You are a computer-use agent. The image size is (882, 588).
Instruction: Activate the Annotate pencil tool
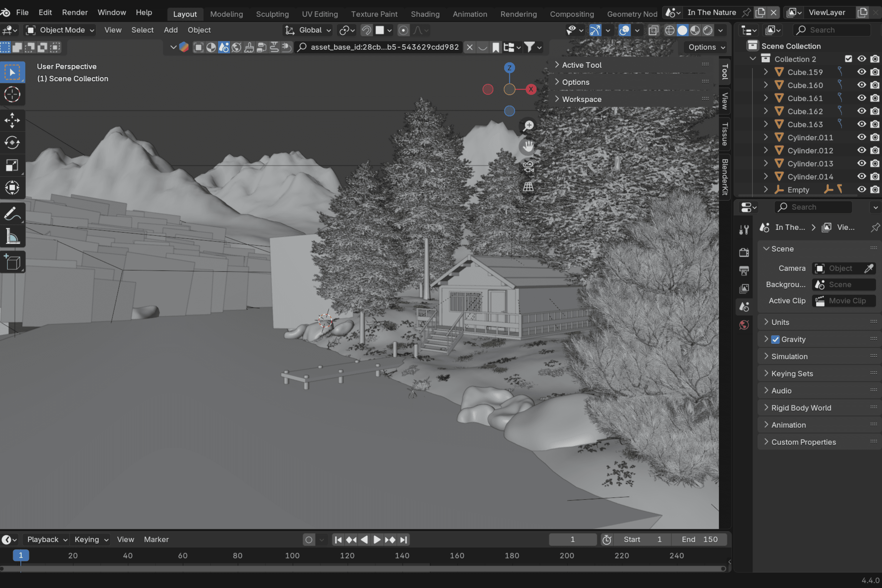pyautogui.click(x=12, y=214)
